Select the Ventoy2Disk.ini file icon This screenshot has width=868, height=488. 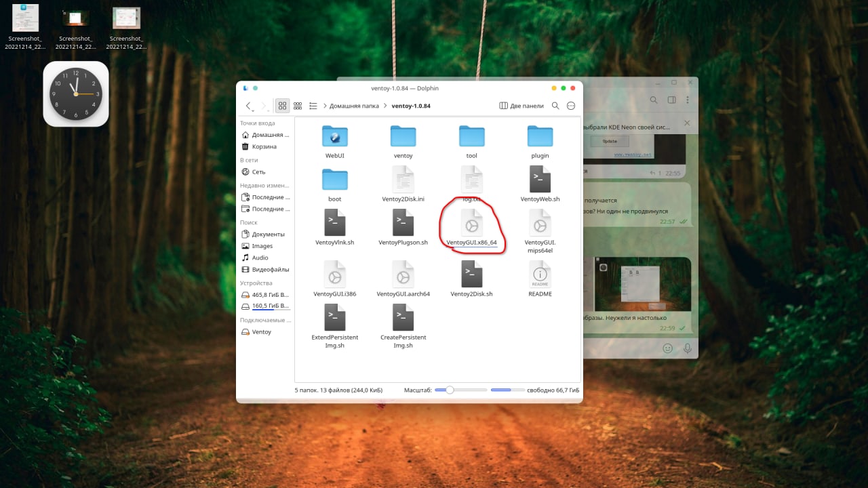pyautogui.click(x=403, y=180)
